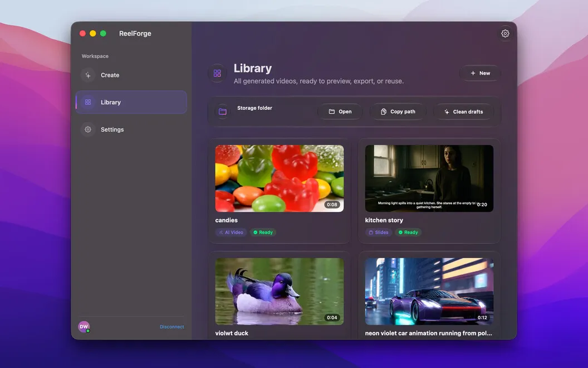Select Library in the sidebar
The height and width of the screenshot is (368, 588).
coord(131,102)
